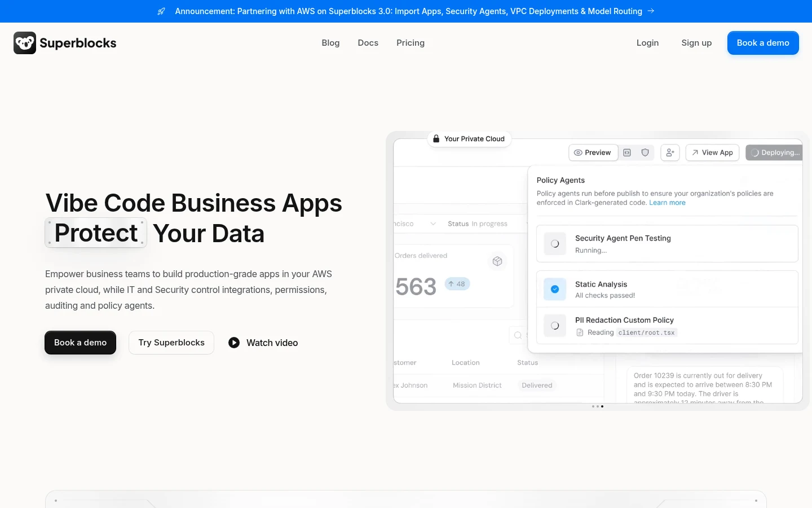Click the file icon beside Reading client/root.tsx
The width and height of the screenshot is (812, 508).
tap(580, 332)
